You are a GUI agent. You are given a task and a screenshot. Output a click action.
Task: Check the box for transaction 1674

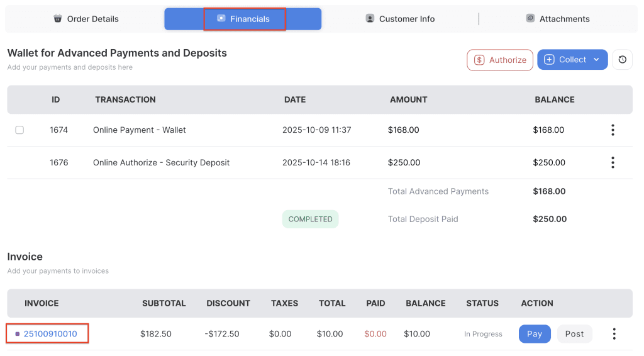pyautogui.click(x=19, y=130)
